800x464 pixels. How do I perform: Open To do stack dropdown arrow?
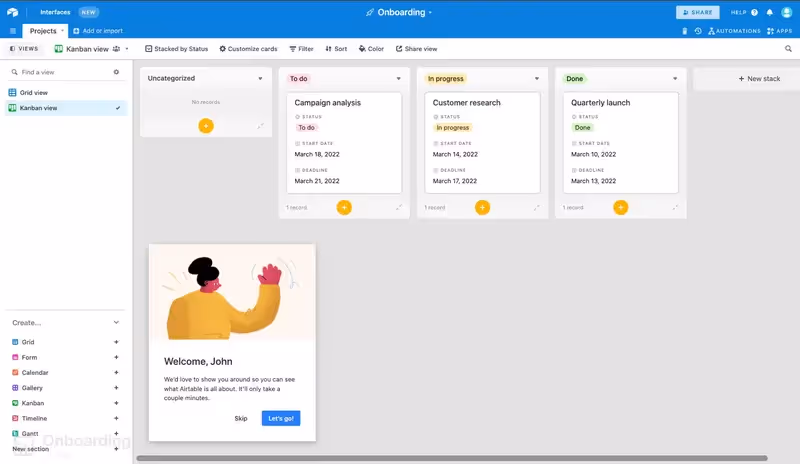[x=398, y=79]
